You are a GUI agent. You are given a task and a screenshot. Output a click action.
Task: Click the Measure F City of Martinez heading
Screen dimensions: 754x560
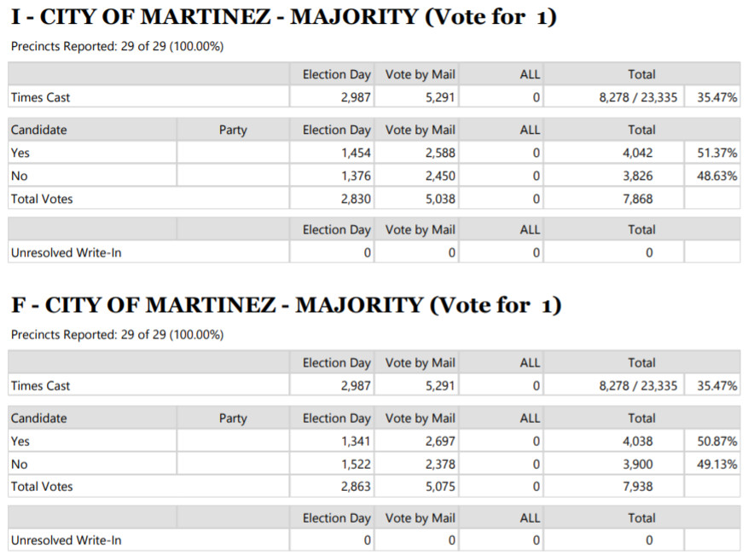click(x=286, y=306)
